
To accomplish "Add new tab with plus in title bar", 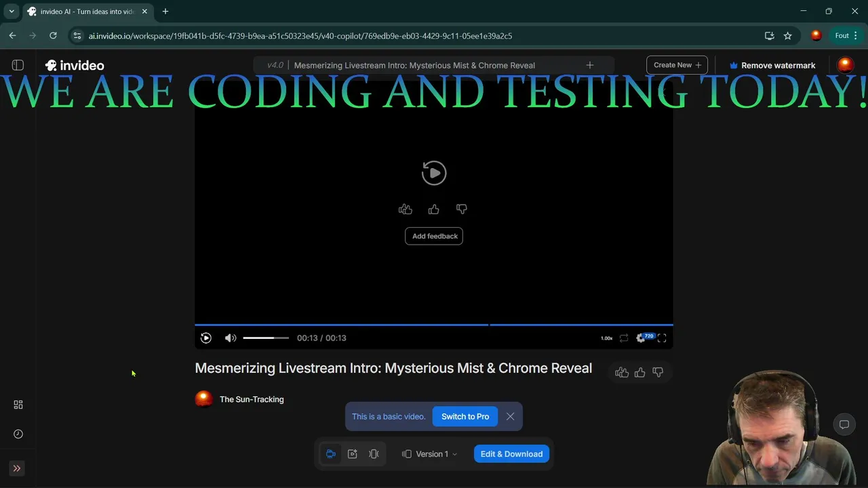I will tap(590, 65).
